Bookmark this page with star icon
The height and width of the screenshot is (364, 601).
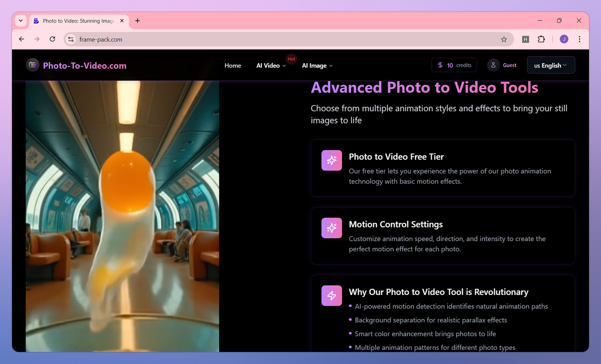[504, 39]
